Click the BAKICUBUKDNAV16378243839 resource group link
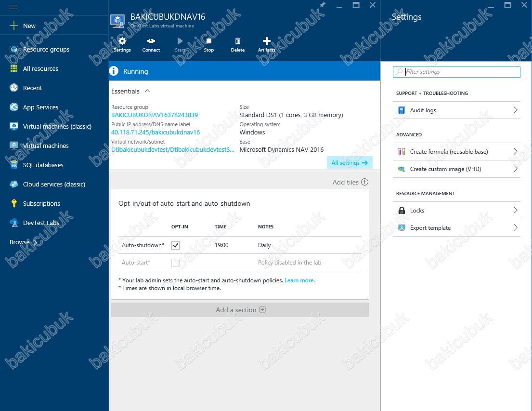532x411 pixels. point(155,115)
